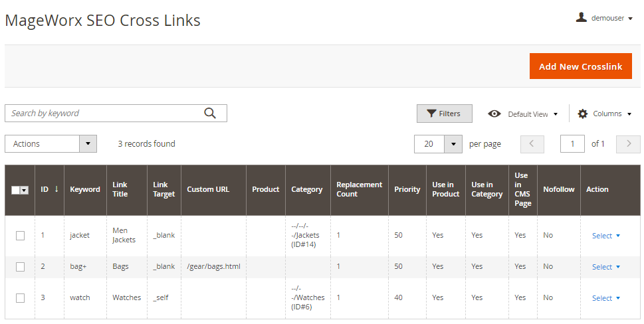Open the select-all checkbox dropdown in header
644x324 pixels.
(25, 190)
